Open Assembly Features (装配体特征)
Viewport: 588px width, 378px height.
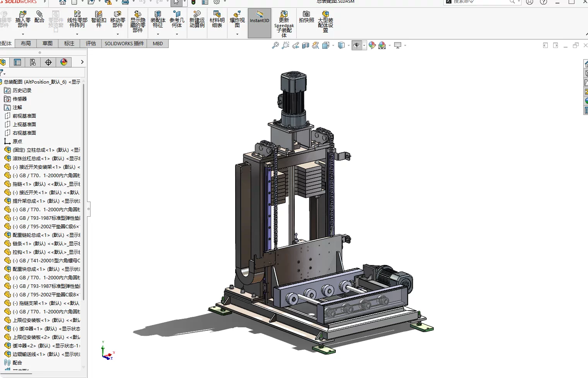(x=158, y=19)
